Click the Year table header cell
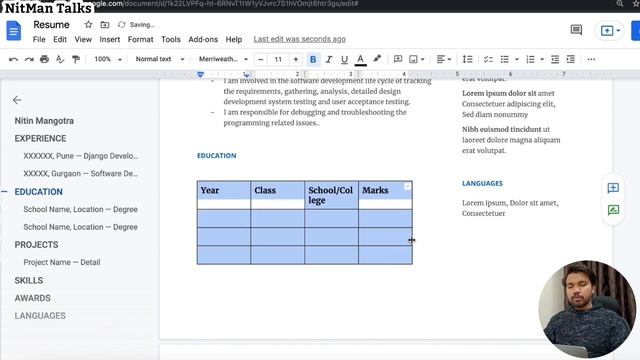640x360 pixels. click(x=224, y=196)
